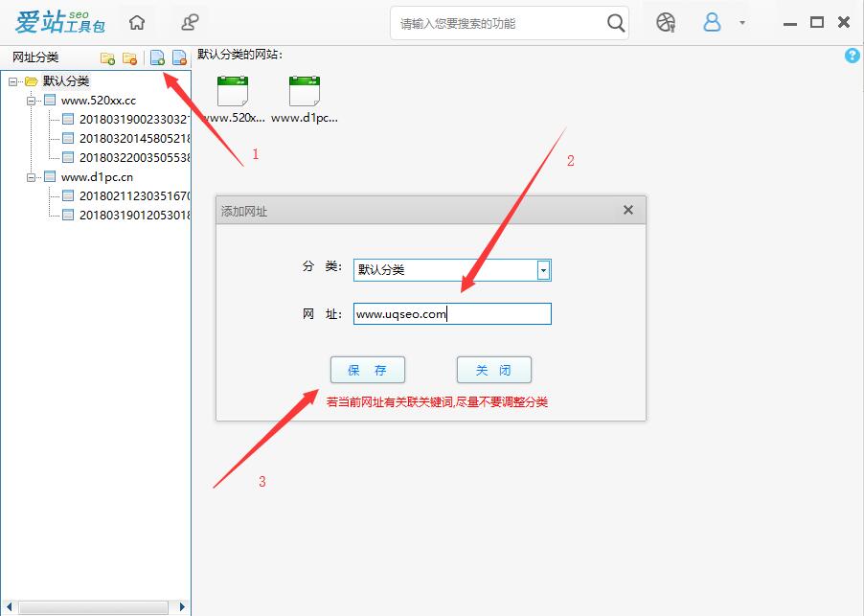Collapse the 默认分类 tree node
This screenshot has width=864, height=616.
click(12, 81)
